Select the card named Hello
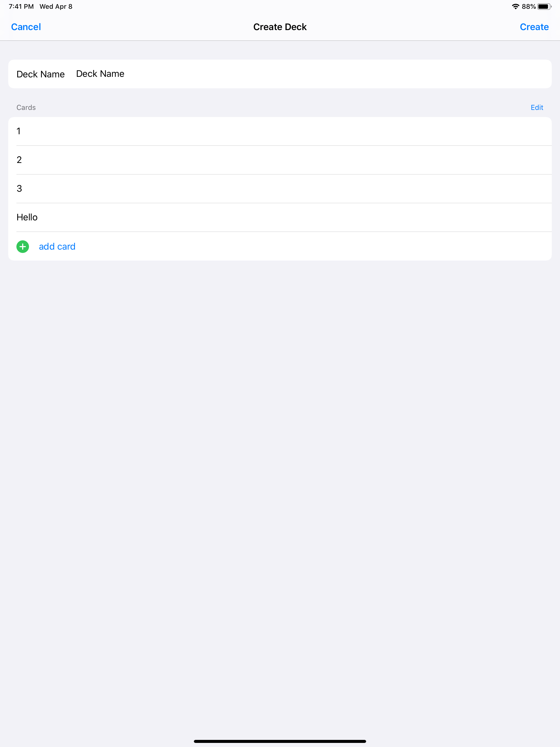Viewport: 560px width, 747px height. (135, 217)
